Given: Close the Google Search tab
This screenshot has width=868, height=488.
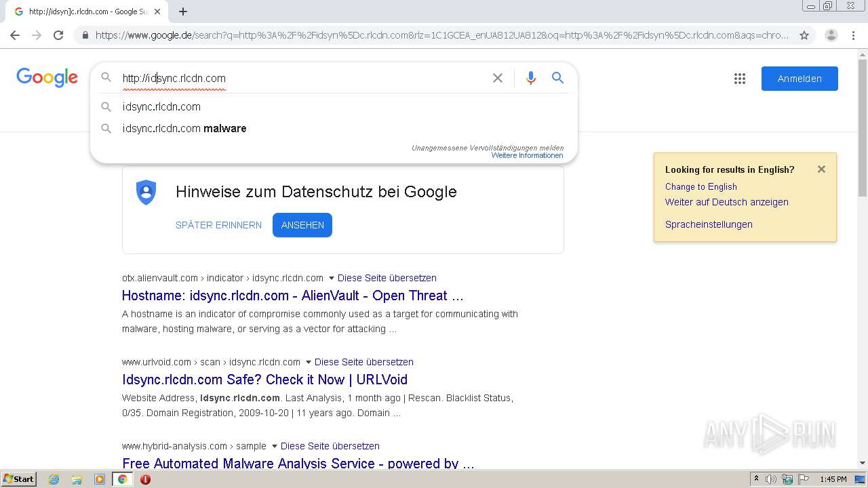Looking at the screenshot, I should pos(157,12).
